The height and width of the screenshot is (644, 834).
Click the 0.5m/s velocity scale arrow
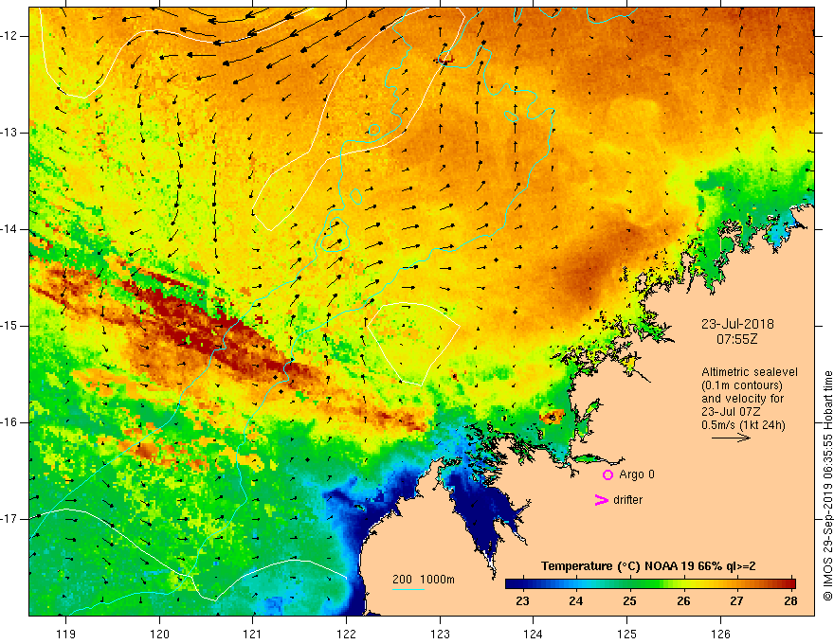click(x=731, y=438)
